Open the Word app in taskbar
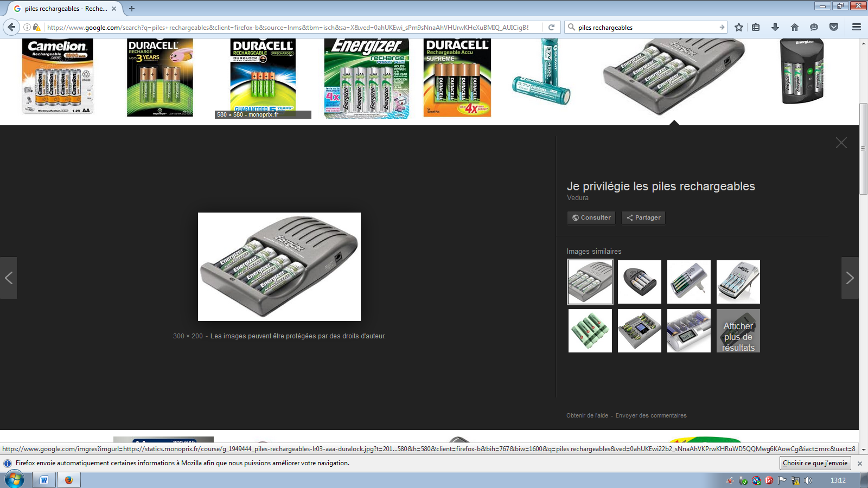 44,480
